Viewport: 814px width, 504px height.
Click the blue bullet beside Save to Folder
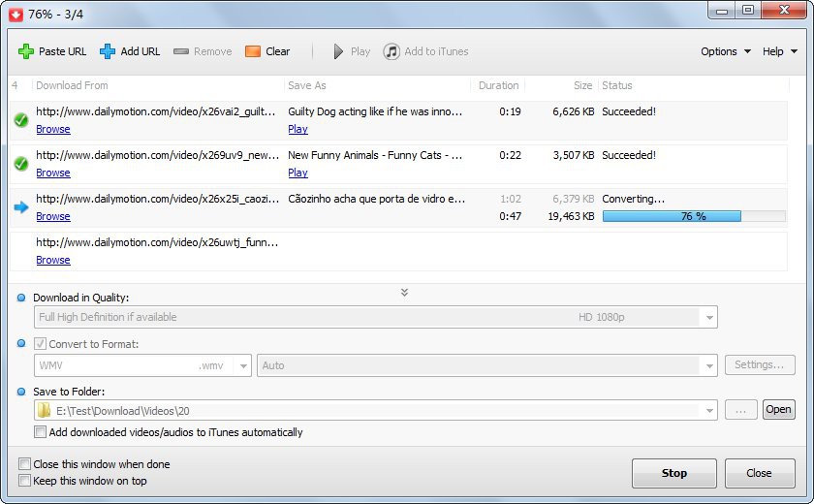pyautogui.click(x=21, y=392)
